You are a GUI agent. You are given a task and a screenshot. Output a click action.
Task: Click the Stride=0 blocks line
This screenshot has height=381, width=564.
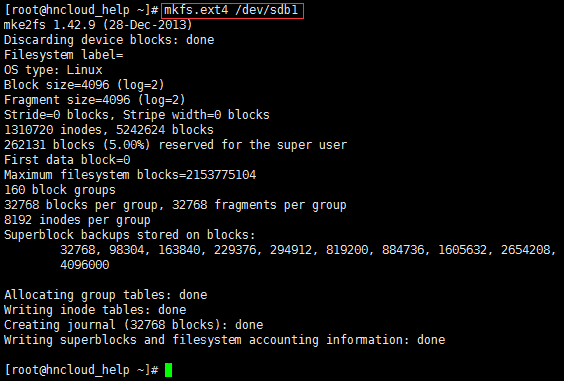click(x=136, y=115)
